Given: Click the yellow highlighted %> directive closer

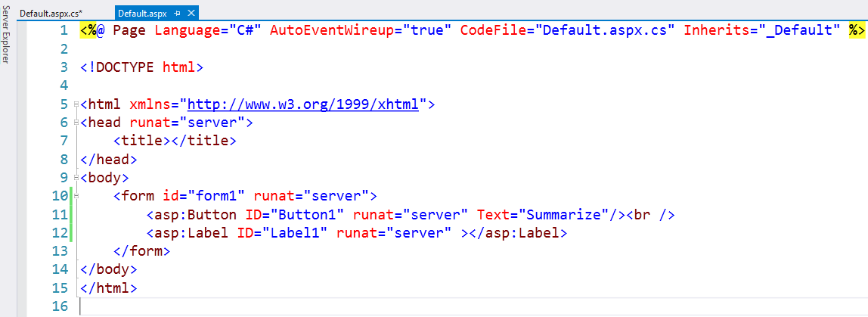Looking at the screenshot, I should [x=857, y=30].
